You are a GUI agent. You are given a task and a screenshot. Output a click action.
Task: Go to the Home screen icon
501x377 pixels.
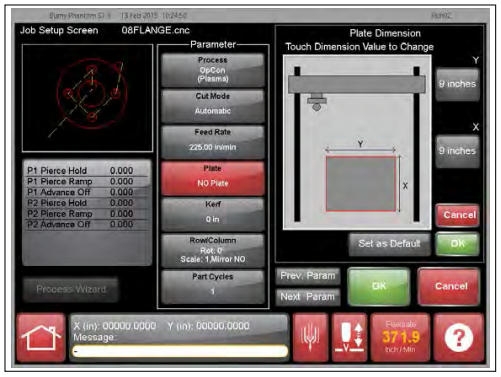point(41,338)
